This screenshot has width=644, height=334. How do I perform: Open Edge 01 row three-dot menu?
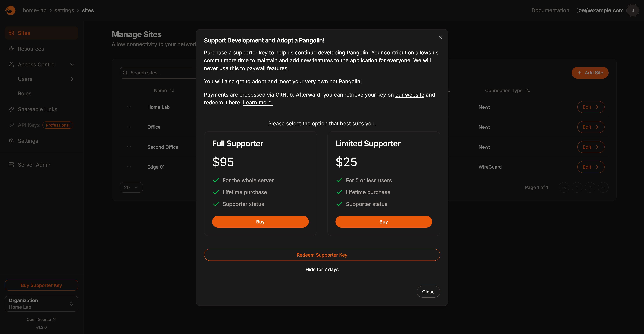tap(129, 167)
